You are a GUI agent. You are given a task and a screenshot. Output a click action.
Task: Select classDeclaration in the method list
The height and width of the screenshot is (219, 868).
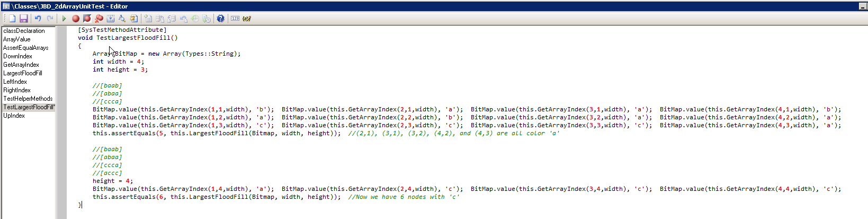(x=24, y=31)
